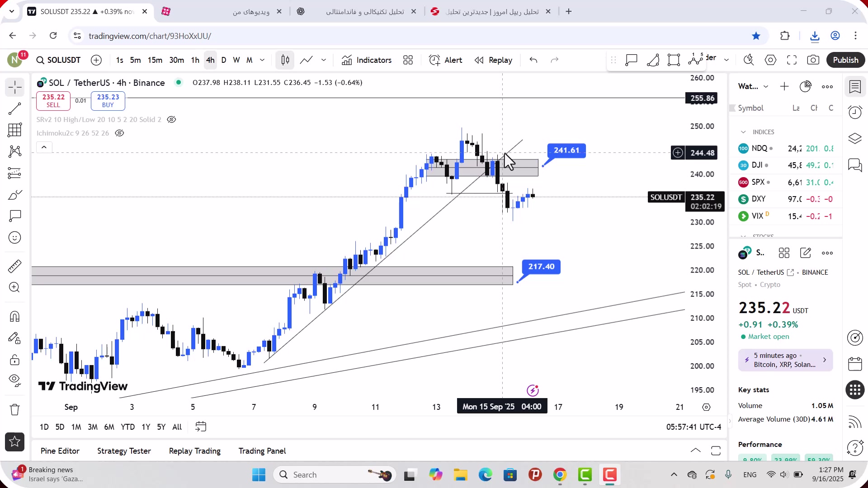Open the forecasting and measurement tools

click(x=14, y=173)
